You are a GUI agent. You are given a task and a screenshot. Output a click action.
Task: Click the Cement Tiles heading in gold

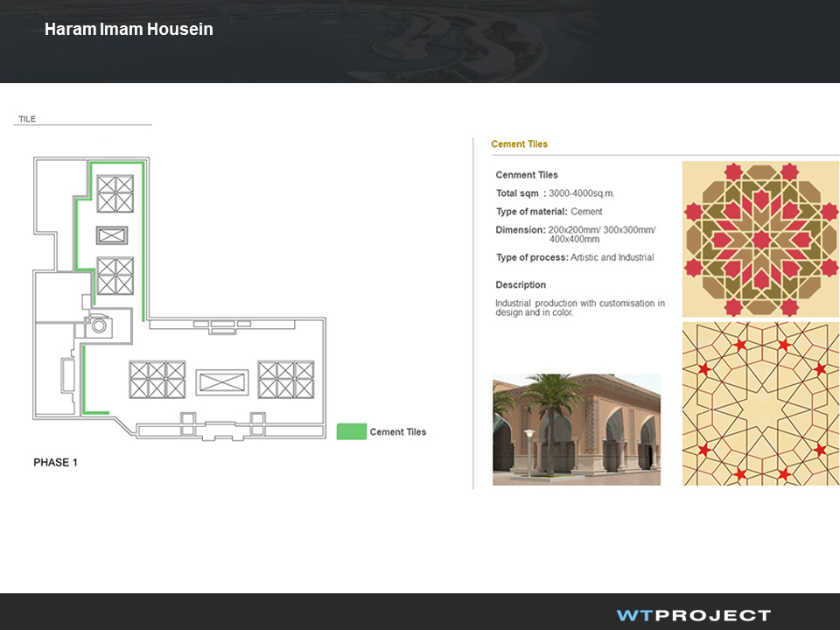pyautogui.click(x=519, y=143)
